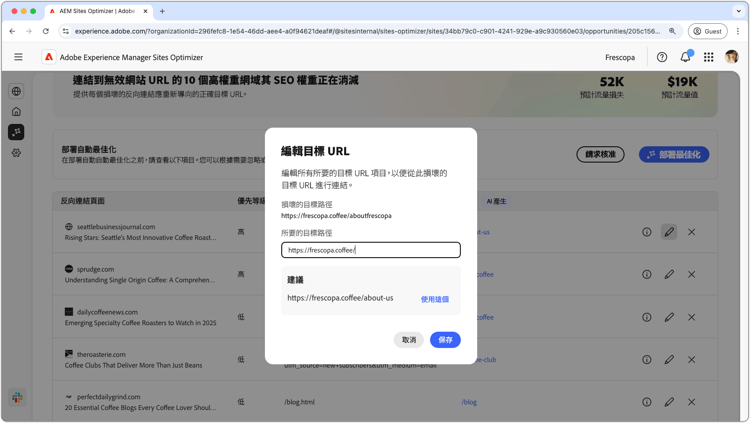The width and height of the screenshot is (750, 423).
Task: Open the /blog suggested link
Action: [469, 402]
